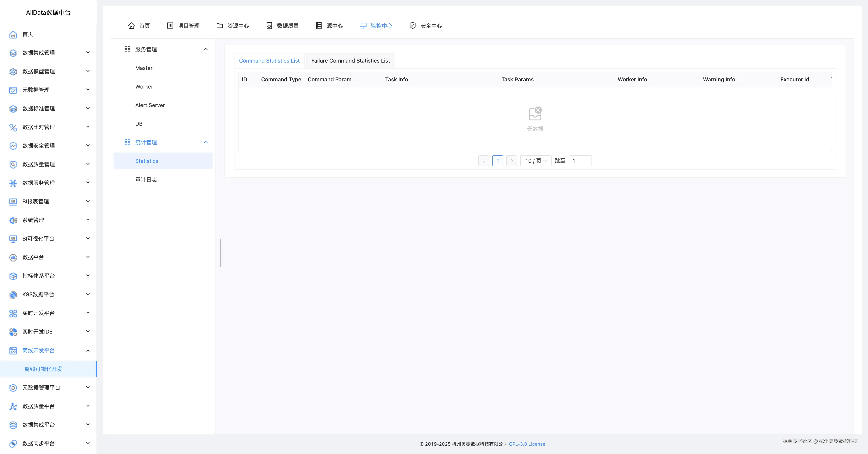Select the Command Statistics List tab
The image size is (868, 454).
click(269, 61)
